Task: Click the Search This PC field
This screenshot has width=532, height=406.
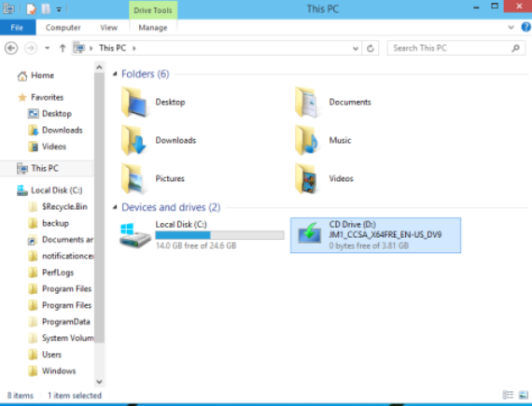Action: point(450,49)
